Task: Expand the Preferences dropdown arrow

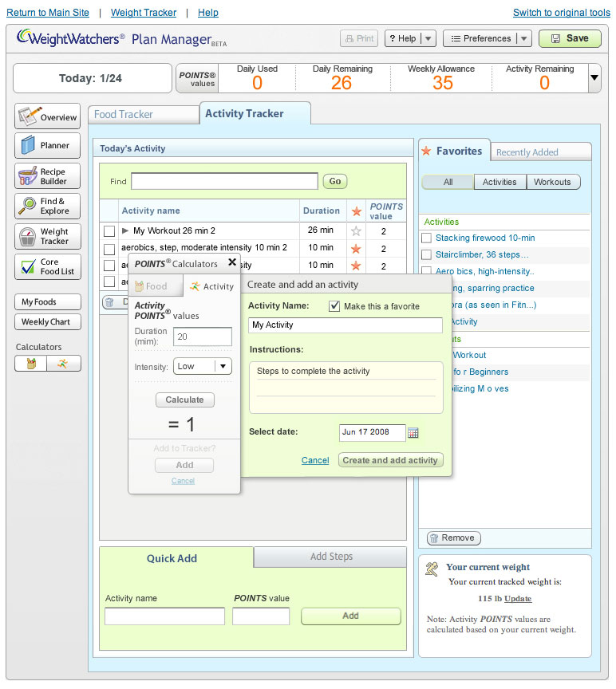Action: [523, 38]
